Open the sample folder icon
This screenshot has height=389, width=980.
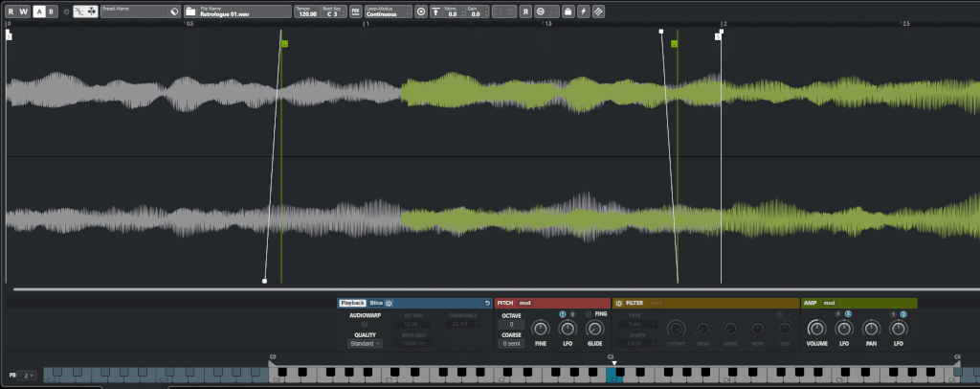(x=190, y=11)
